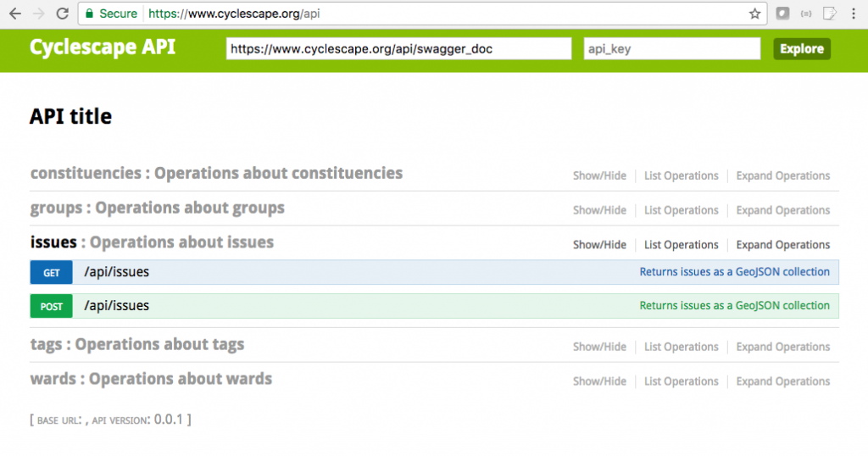Click Expand Operations for issues

tap(782, 245)
